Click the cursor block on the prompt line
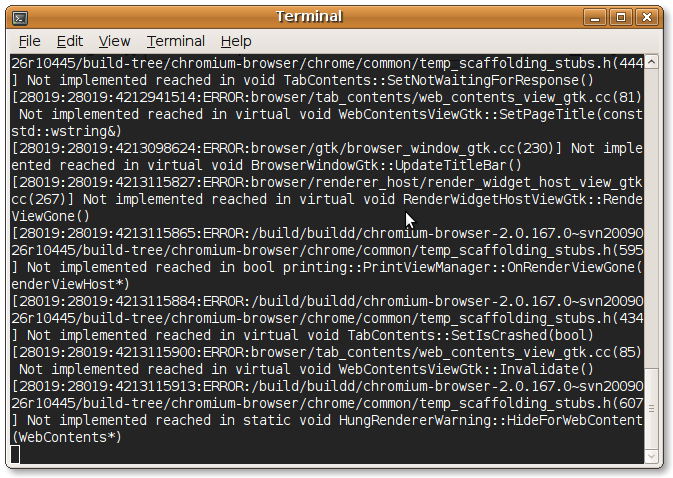 (x=16, y=455)
